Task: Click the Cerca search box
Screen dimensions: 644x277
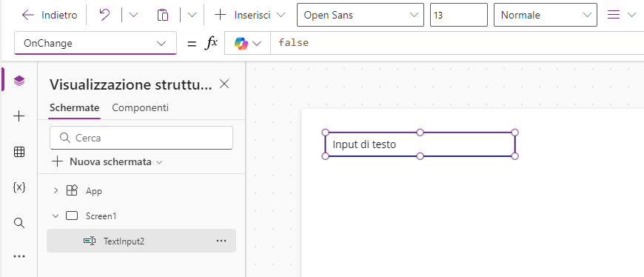Action: point(141,138)
